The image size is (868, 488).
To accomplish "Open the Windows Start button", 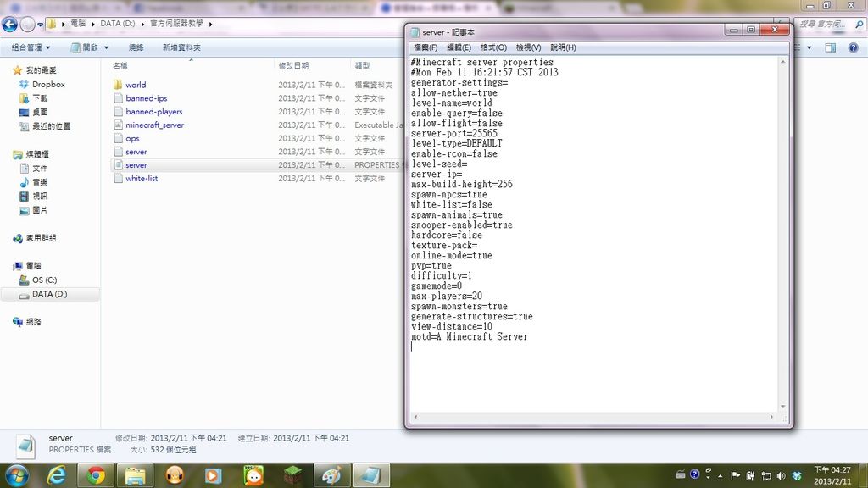I will point(16,475).
